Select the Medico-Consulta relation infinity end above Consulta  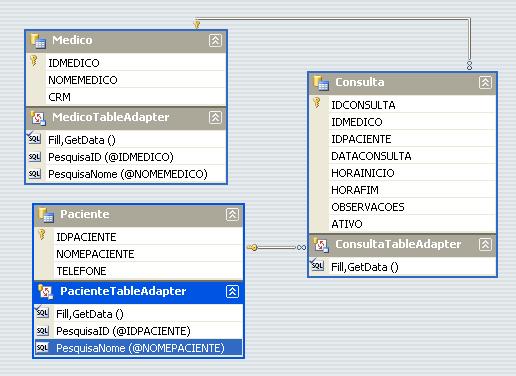click(469, 65)
